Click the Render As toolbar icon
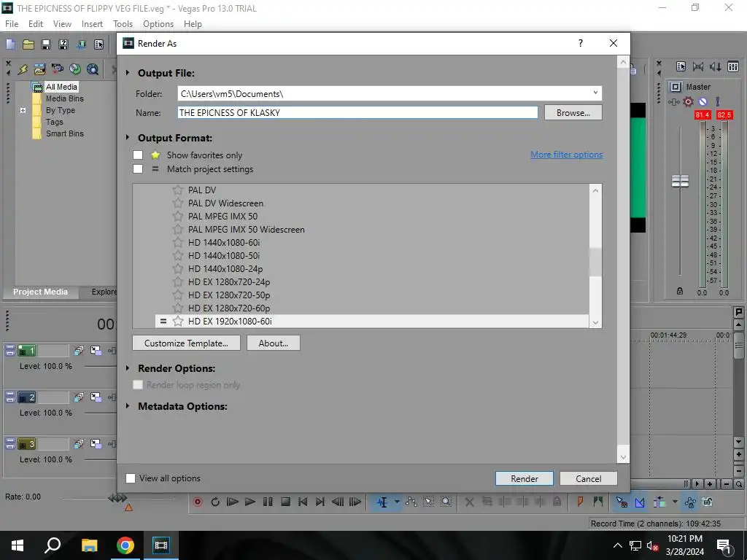This screenshot has height=560, width=747. tap(82, 44)
